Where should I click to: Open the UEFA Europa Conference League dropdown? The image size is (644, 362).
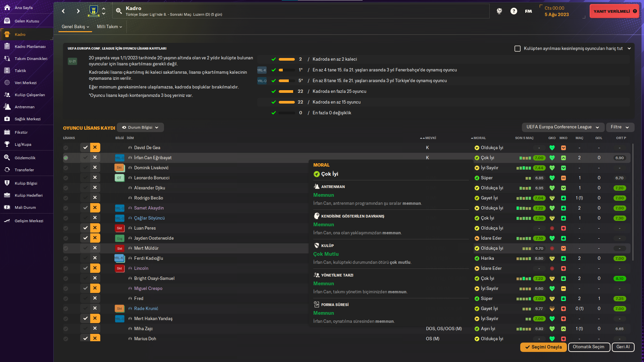click(562, 127)
